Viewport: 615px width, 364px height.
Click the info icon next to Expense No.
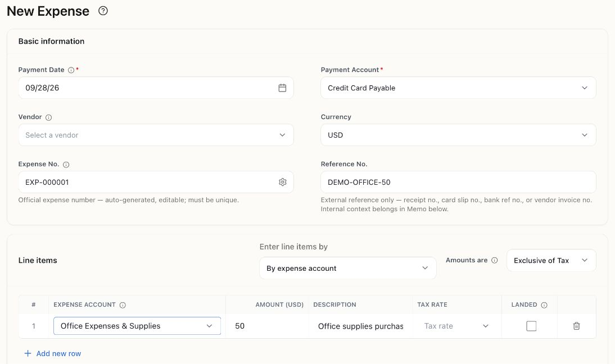coord(66,165)
